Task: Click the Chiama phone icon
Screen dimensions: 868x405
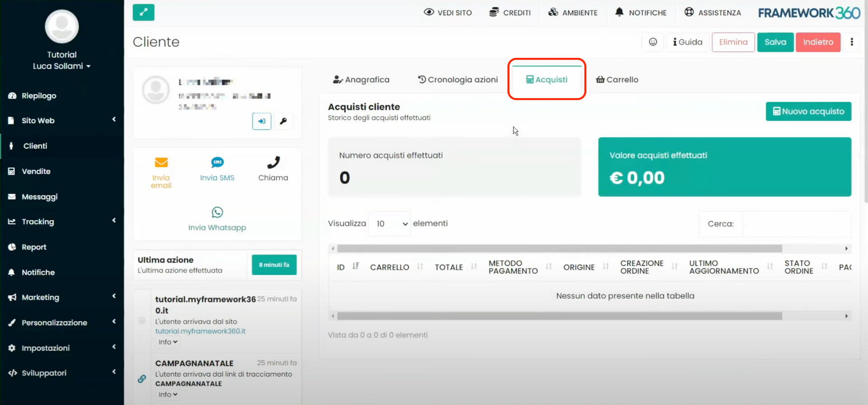Action: tap(273, 163)
